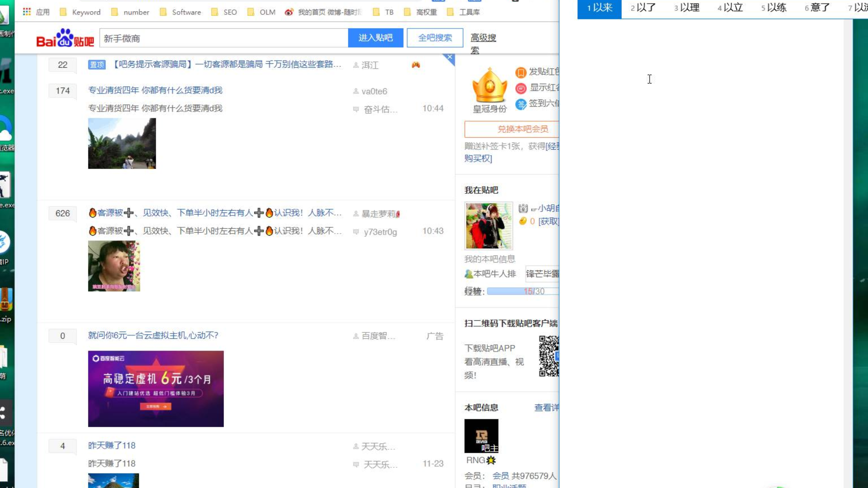Open the Baidu Tieba logo
The height and width of the screenshot is (488, 868).
click(65, 38)
